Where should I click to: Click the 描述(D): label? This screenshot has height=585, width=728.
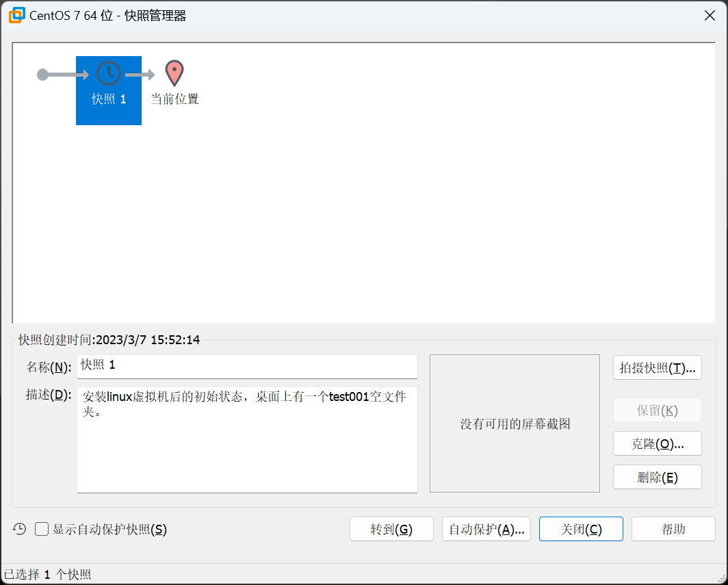(x=49, y=395)
